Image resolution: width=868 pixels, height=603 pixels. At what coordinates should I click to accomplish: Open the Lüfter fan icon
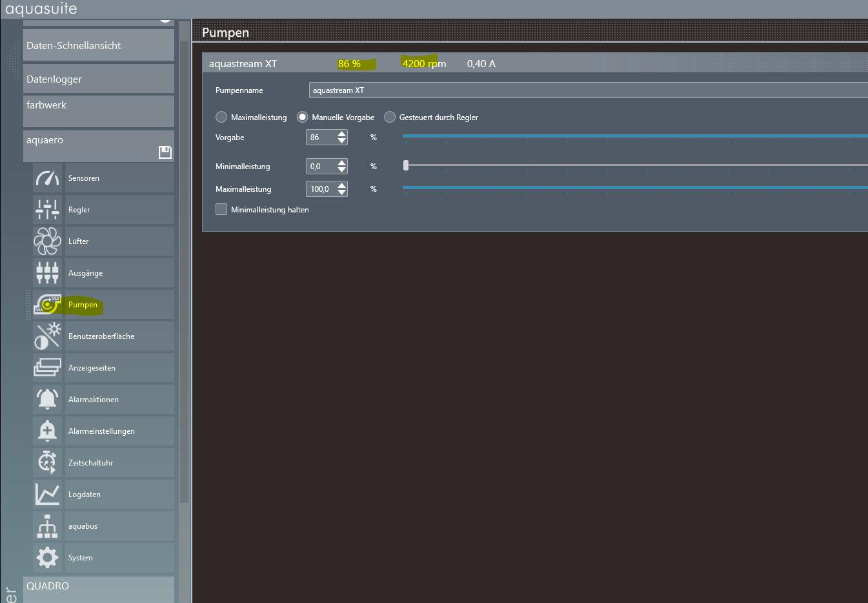(47, 241)
